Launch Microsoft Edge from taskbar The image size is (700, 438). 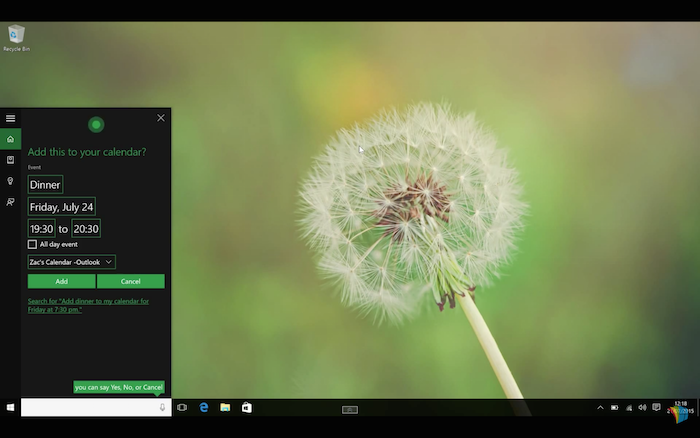(x=204, y=408)
